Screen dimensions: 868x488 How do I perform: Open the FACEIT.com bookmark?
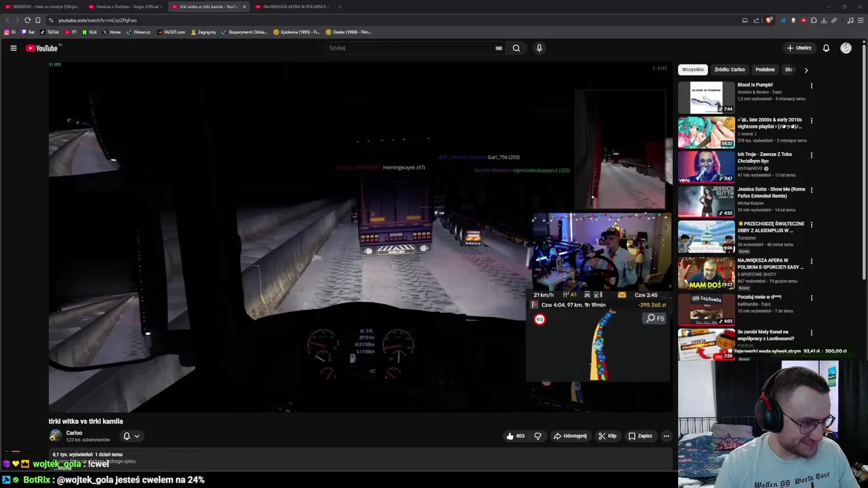click(171, 32)
